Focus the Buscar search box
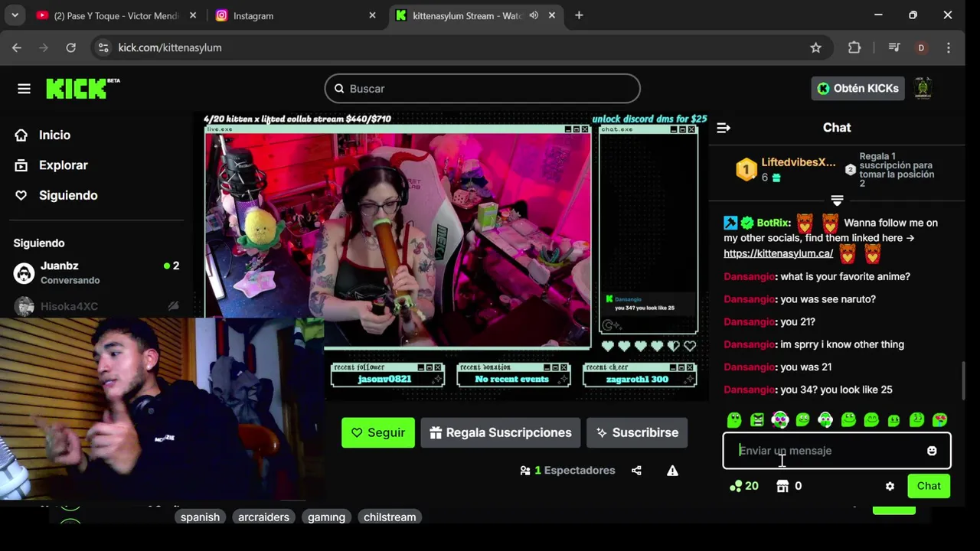The image size is (980, 551). (x=482, y=89)
